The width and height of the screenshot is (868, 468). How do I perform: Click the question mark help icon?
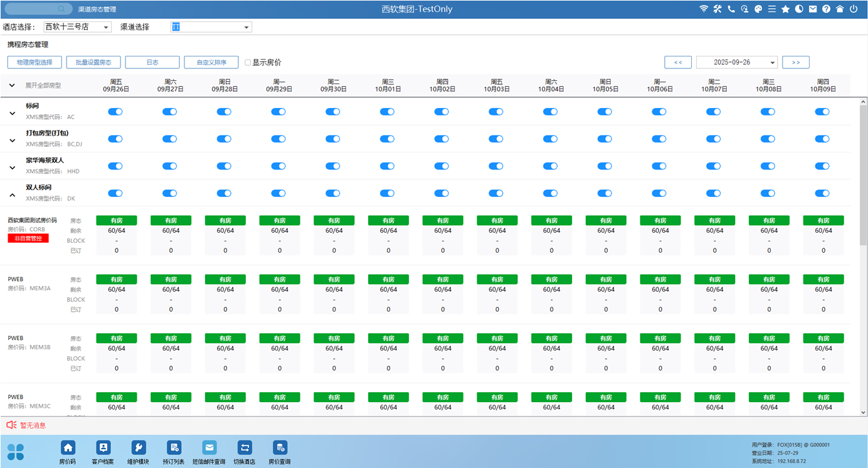(826, 9)
